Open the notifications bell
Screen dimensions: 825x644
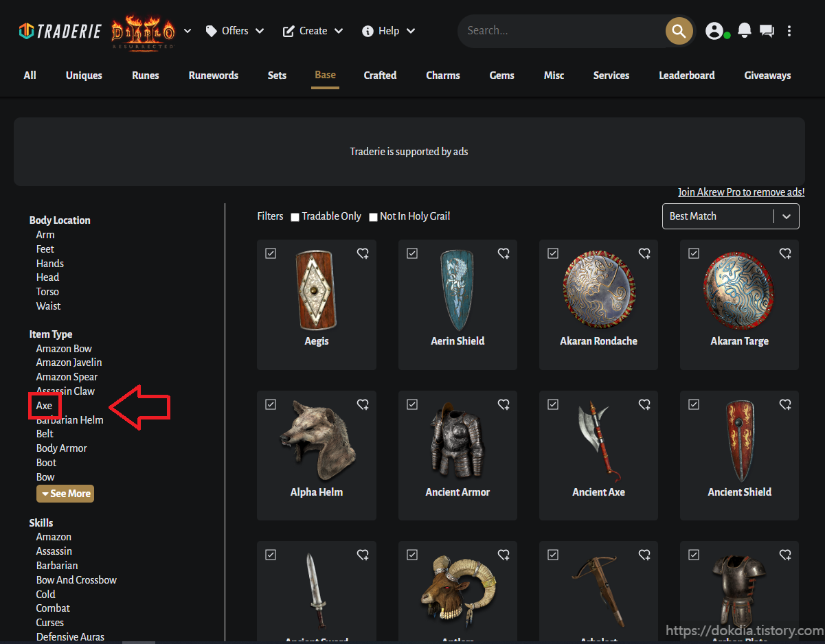(744, 31)
